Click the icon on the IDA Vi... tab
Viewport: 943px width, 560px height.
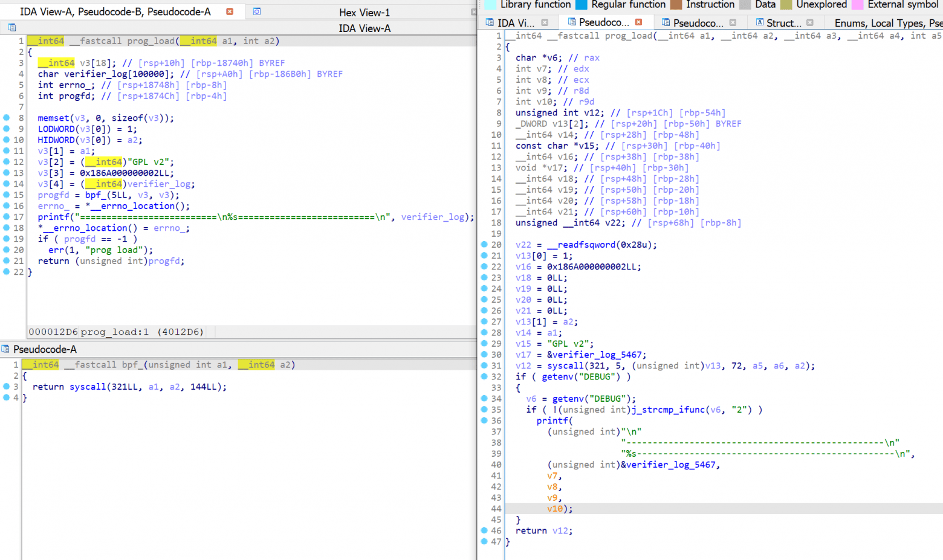click(x=490, y=22)
